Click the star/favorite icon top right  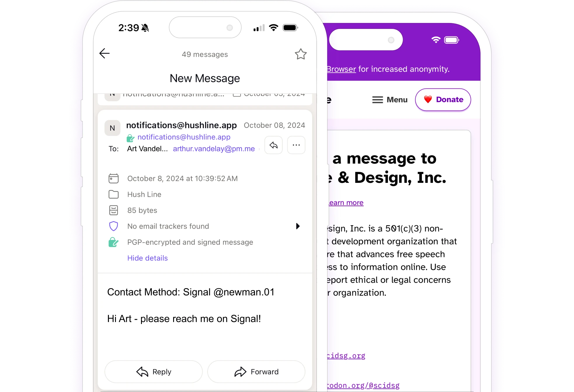point(301,54)
